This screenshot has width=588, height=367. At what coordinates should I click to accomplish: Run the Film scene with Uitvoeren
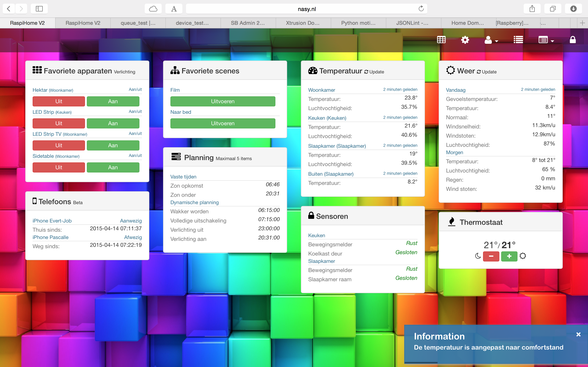[x=223, y=101]
